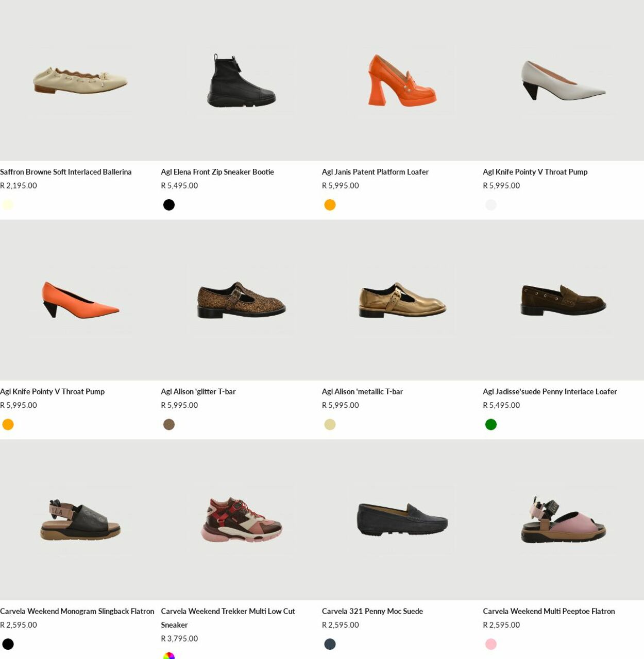The image size is (644, 659).
Task: Click price R 5,995.00 of Agl Janis Loafer
Action: tap(341, 186)
